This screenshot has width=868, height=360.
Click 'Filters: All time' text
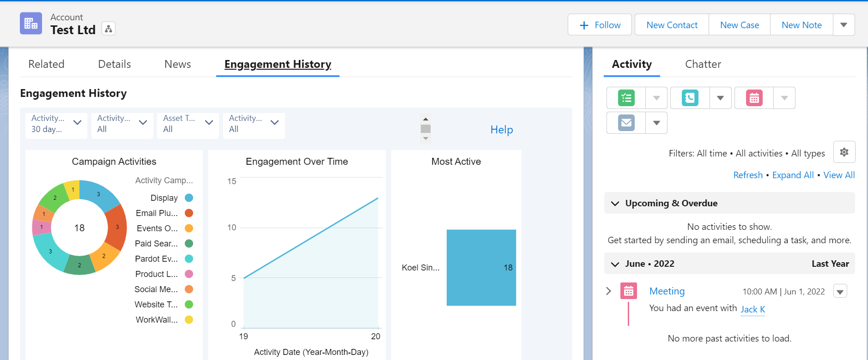click(x=698, y=153)
